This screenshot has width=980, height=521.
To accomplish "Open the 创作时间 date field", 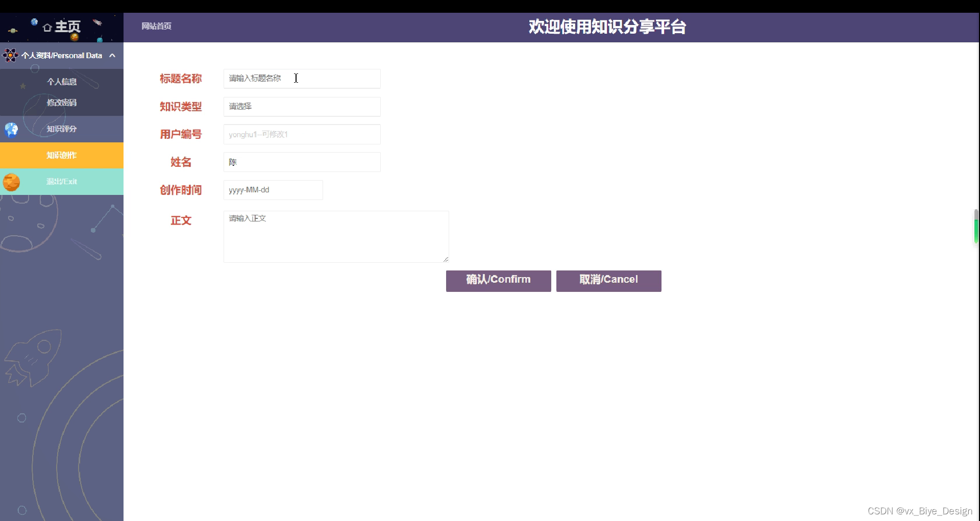I will click(x=273, y=190).
